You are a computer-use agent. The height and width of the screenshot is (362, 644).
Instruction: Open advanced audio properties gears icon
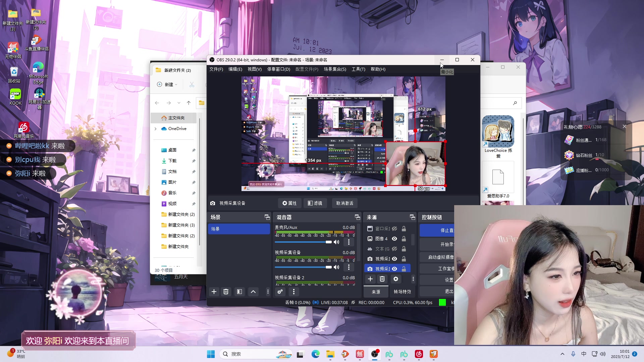pyautogui.click(x=280, y=292)
